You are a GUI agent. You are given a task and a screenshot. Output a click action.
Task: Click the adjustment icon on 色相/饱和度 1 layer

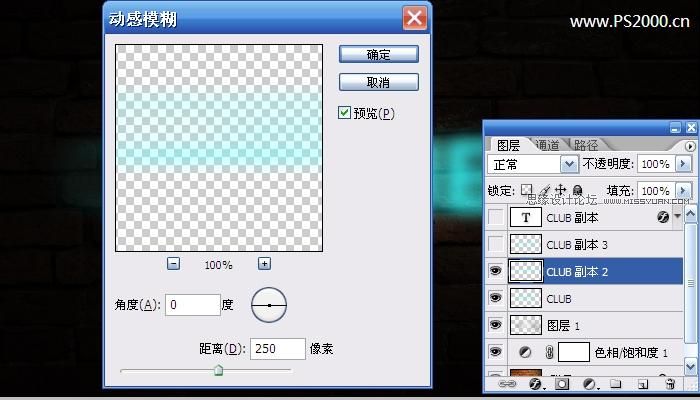[x=525, y=352]
